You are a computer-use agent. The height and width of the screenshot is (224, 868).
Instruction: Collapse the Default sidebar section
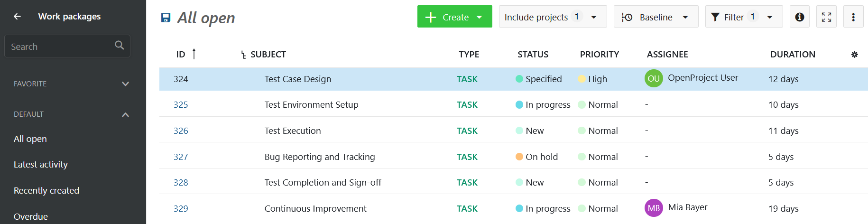coord(125,114)
